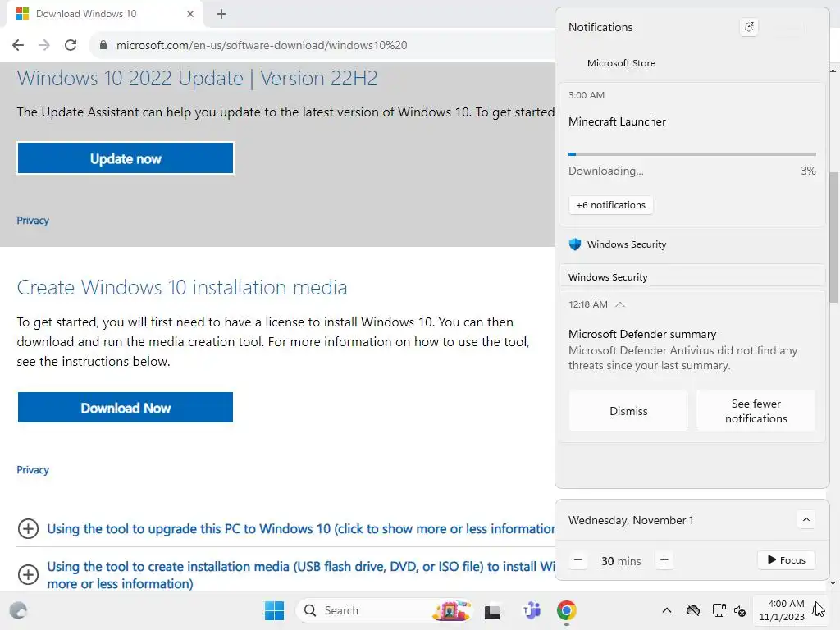Viewport: 840px width, 630px height.
Task: Click See fewer notifications
Action: click(x=756, y=411)
